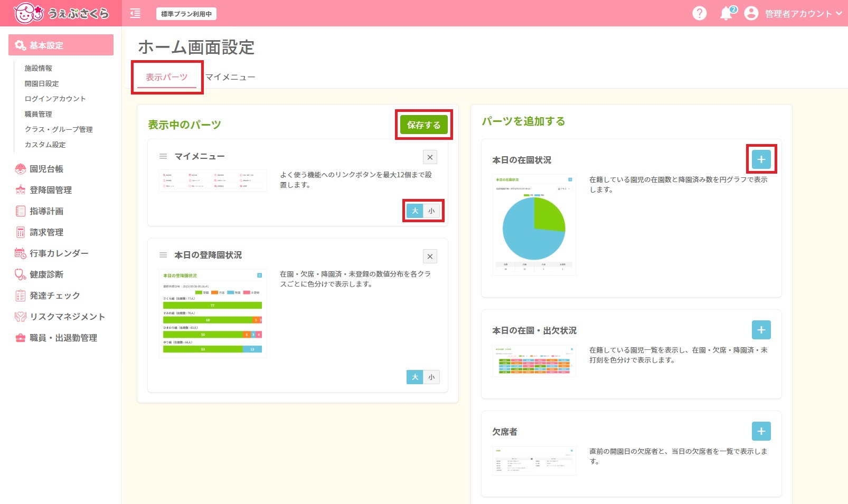
Task: Click the user avatar icon
Action: (751, 13)
